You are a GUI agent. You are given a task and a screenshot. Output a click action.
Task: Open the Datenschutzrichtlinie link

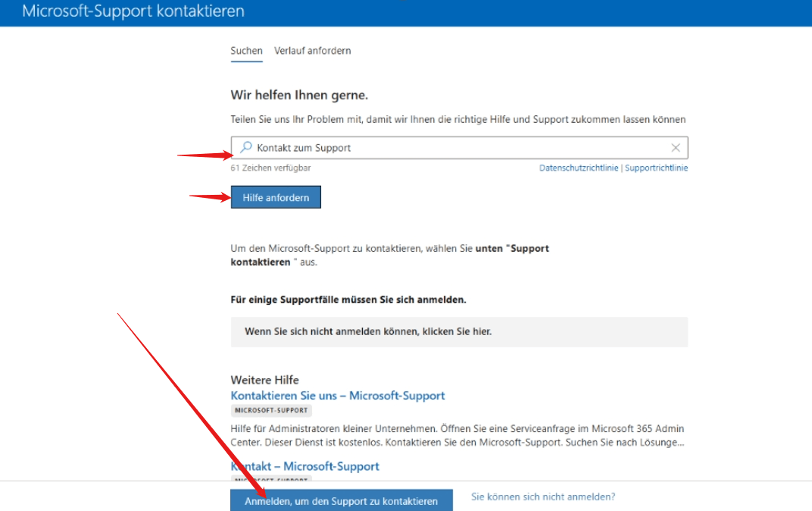(x=579, y=168)
